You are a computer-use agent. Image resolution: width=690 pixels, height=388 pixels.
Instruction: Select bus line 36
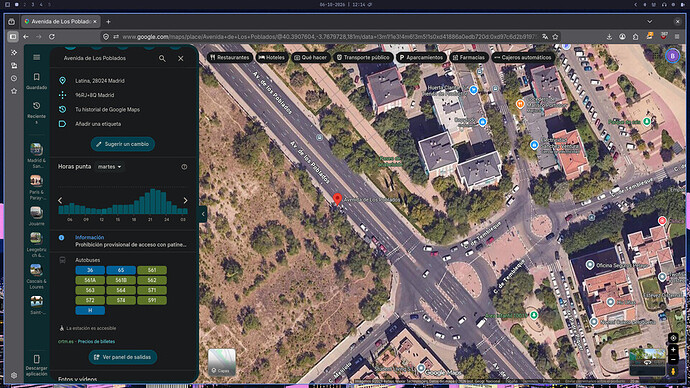(x=90, y=270)
